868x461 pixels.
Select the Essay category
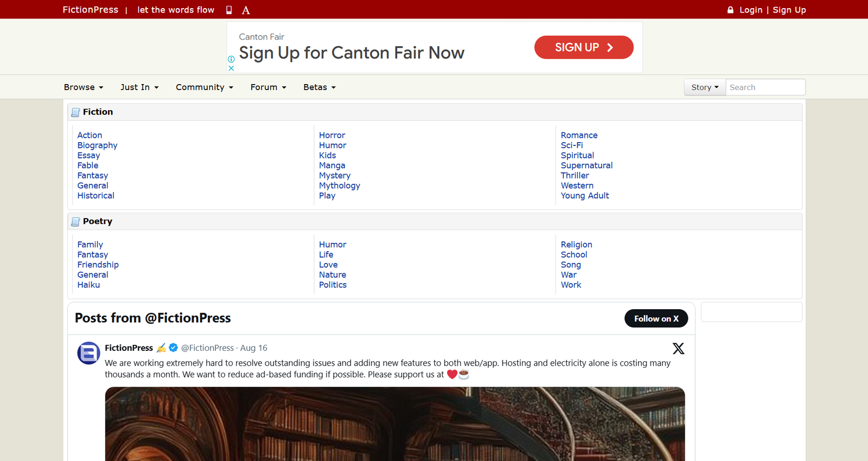(x=88, y=155)
